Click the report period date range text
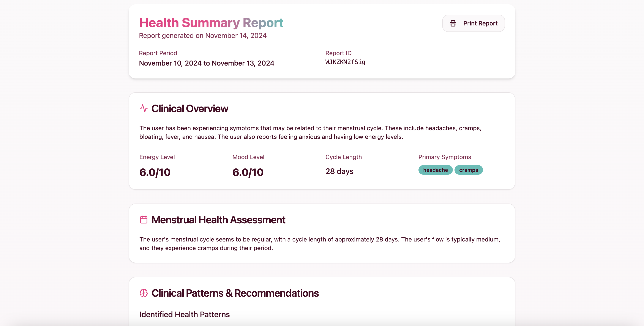Screen dimensions: 644x326 (206, 63)
